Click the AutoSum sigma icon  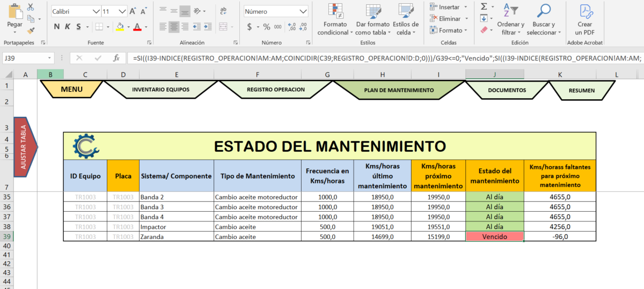pyautogui.click(x=484, y=6)
